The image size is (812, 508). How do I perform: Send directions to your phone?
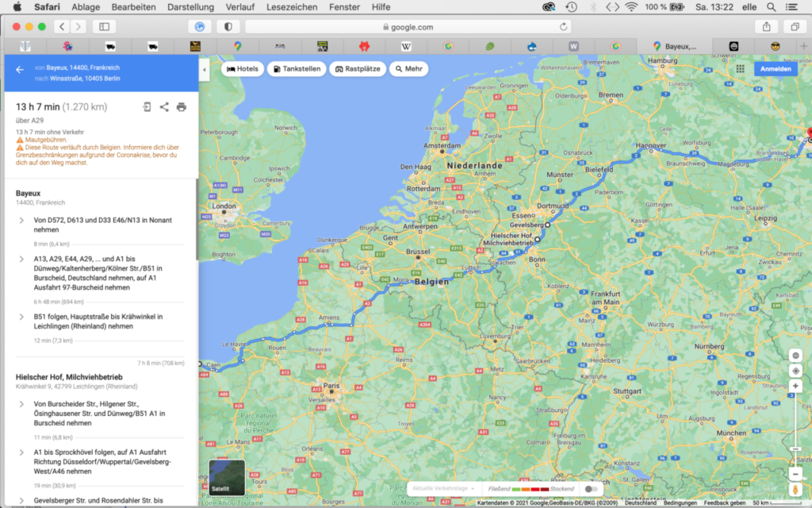tap(147, 107)
